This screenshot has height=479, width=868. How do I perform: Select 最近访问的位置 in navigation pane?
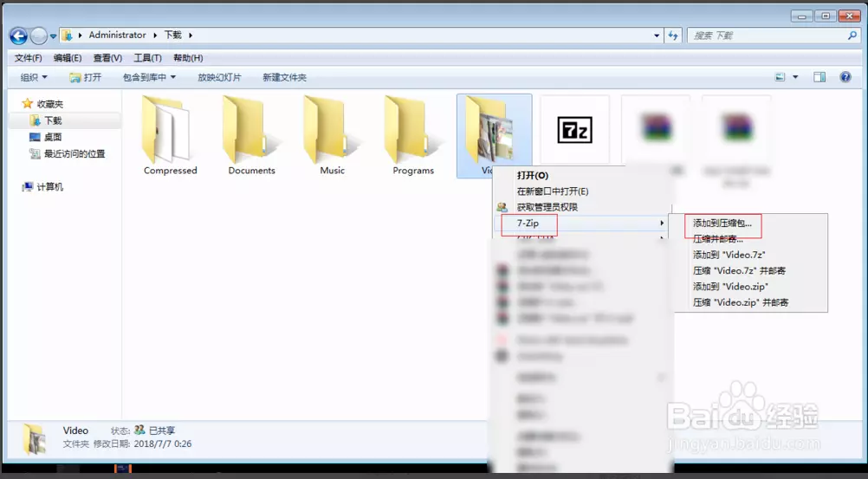tap(74, 153)
